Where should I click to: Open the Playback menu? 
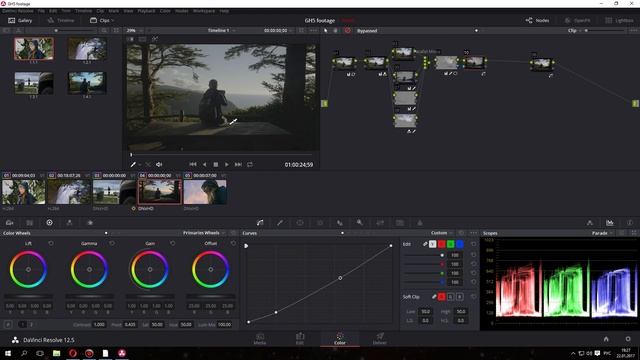tap(146, 11)
